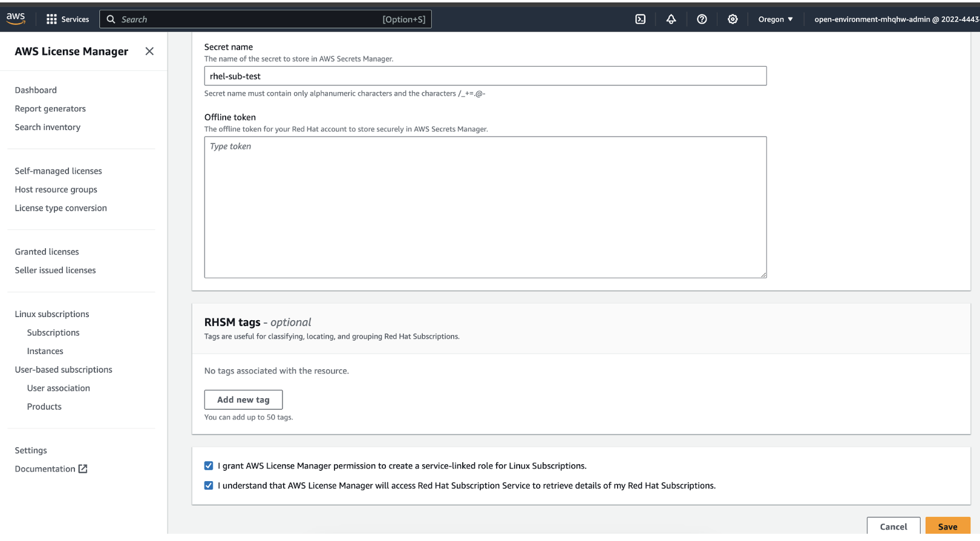Click the AWS logo home icon
This screenshot has width=980, height=541.
coord(16,19)
